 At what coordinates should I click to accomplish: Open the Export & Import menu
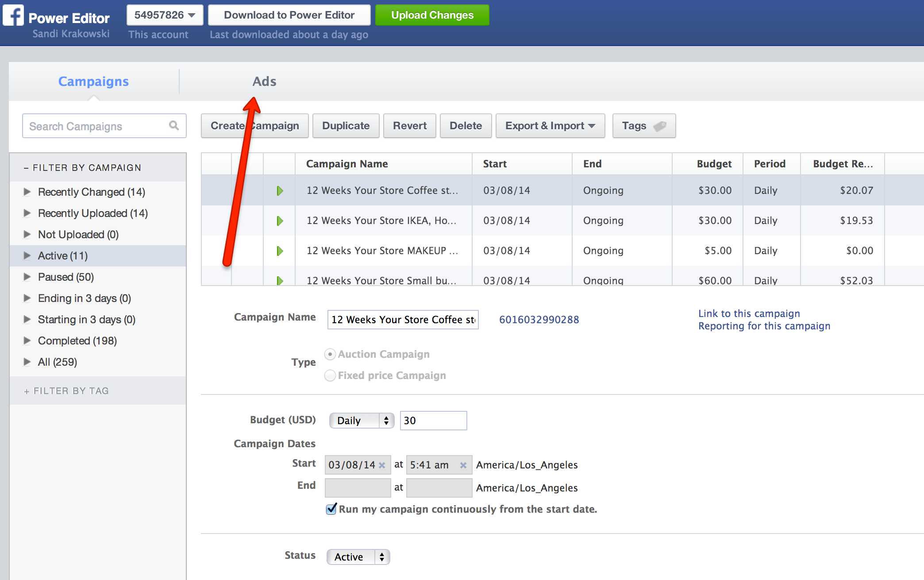(x=550, y=126)
